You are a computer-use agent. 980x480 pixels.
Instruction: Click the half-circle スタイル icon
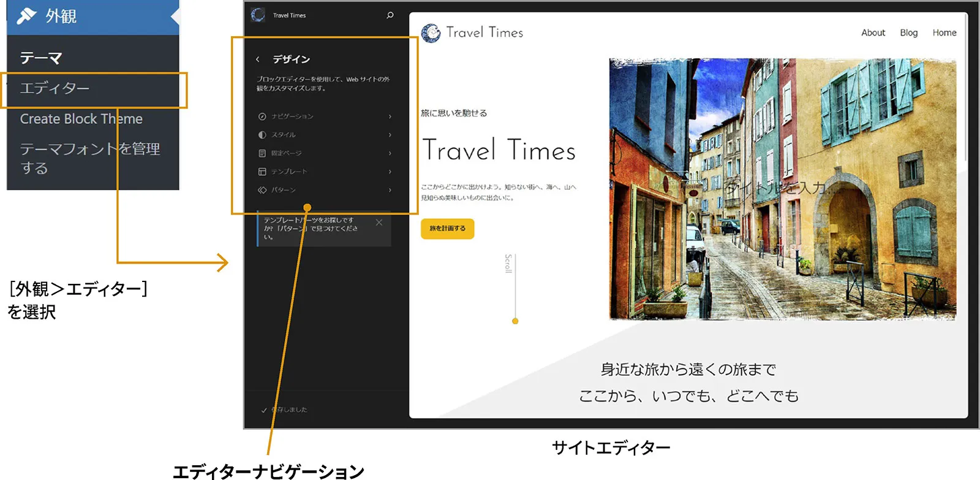(x=262, y=135)
